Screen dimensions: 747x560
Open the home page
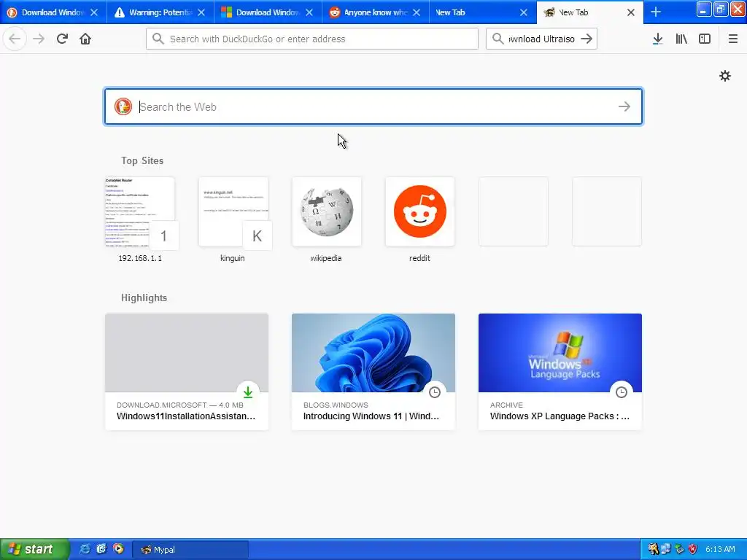85,39
